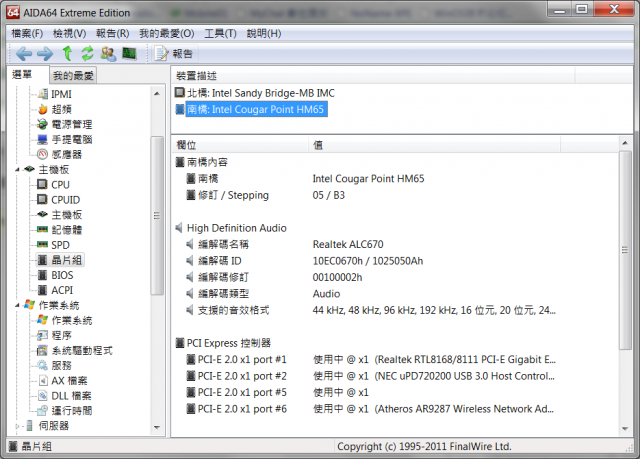Open the 檢視(V) menu
The image size is (640, 459).
coord(69,33)
